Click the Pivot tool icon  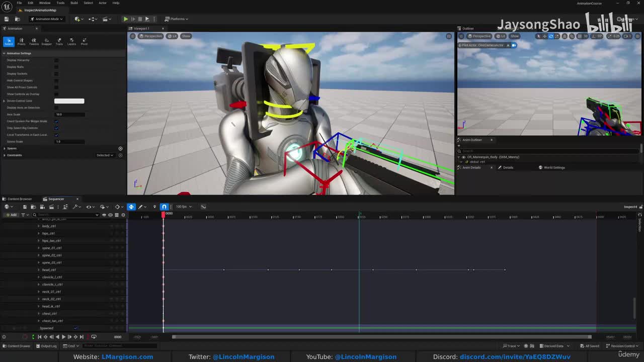[x=84, y=41]
